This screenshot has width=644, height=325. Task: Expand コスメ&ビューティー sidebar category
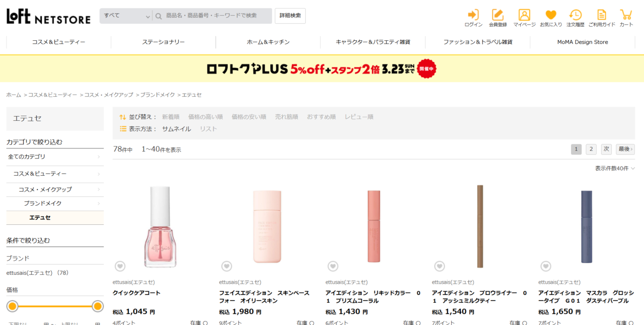(x=55, y=174)
